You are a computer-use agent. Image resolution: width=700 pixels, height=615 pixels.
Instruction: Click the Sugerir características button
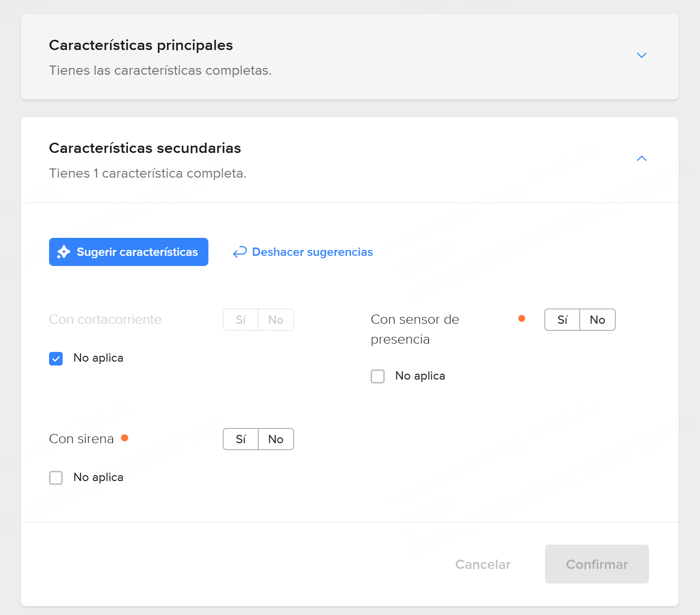tap(128, 252)
